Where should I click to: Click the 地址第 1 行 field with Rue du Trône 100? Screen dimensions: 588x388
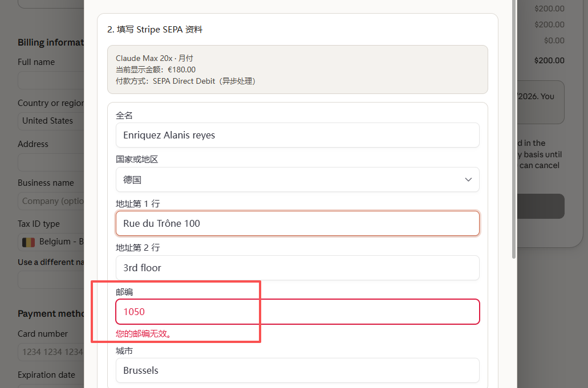297,223
